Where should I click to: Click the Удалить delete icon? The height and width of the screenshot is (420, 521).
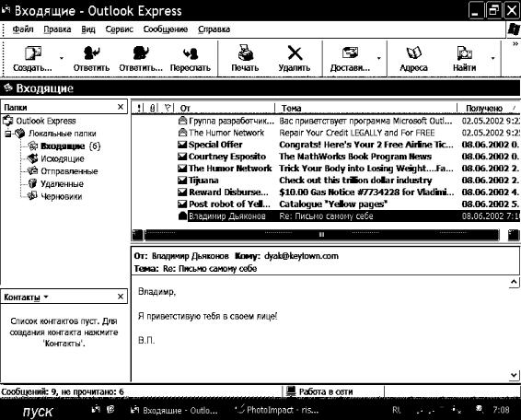(x=295, y=52)
